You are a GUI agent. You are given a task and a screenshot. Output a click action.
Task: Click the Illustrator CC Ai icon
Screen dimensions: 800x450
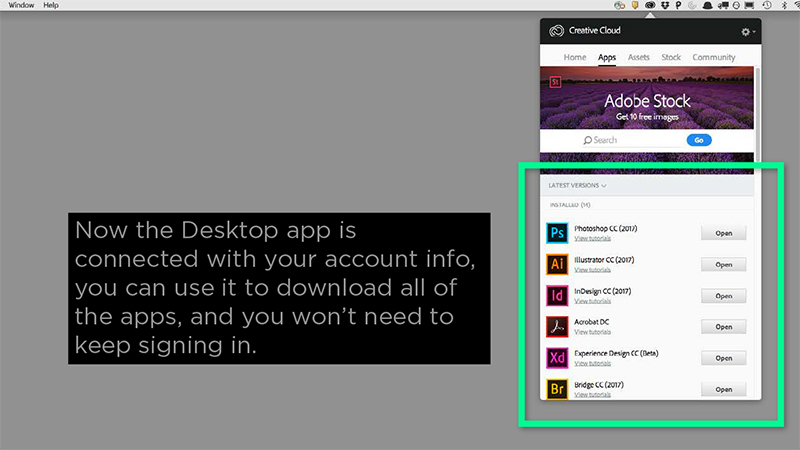click(x=557, y=264)
